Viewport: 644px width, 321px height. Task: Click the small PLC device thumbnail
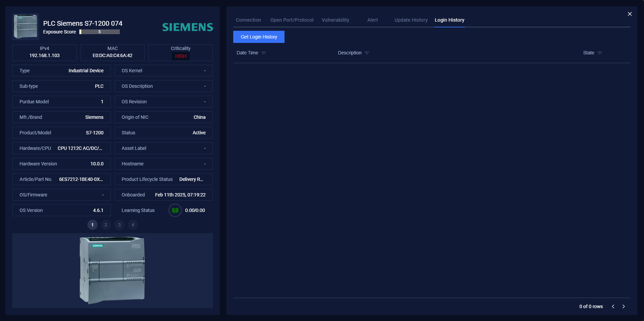[25, 27]
